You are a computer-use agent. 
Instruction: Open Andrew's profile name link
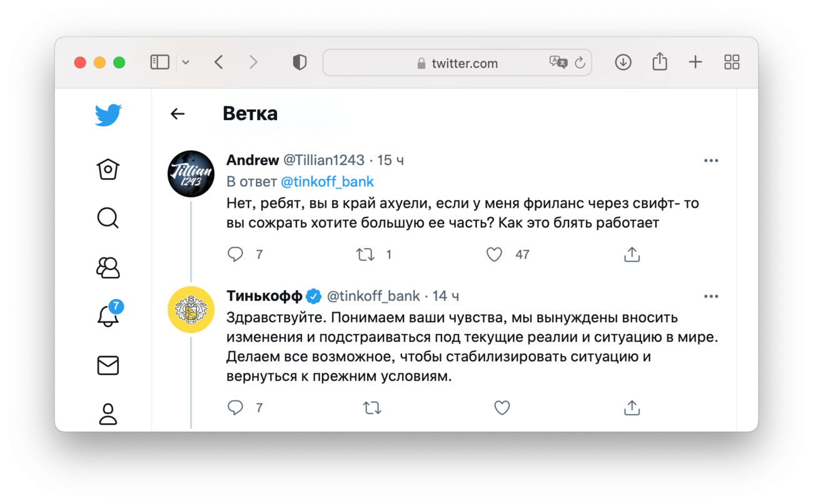point(253,160)
